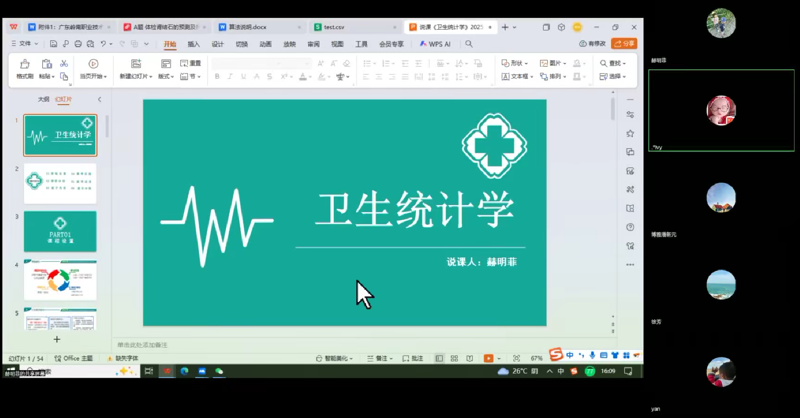Expand the Shapes (形状) dropdown

(516, 63)
